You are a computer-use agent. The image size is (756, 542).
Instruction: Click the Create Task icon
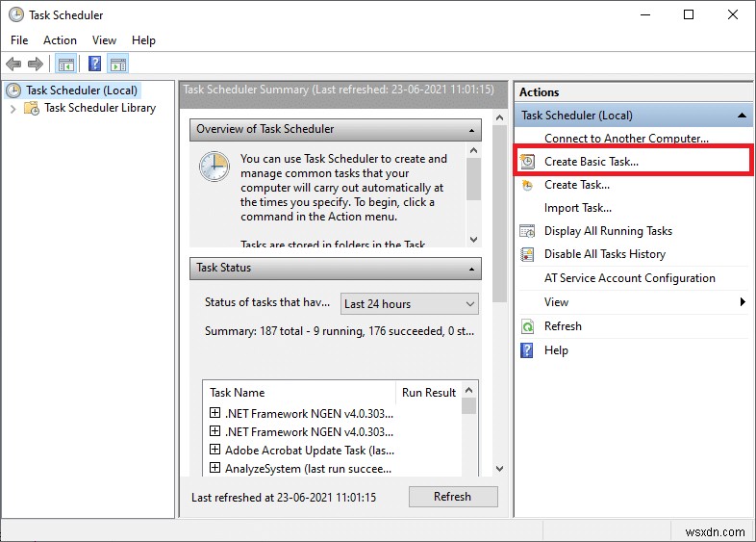[527, 185]
